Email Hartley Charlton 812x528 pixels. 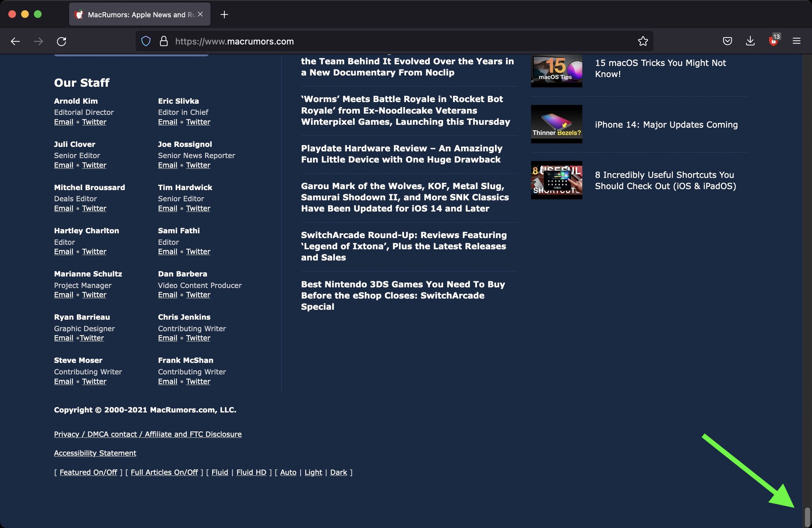63,251
